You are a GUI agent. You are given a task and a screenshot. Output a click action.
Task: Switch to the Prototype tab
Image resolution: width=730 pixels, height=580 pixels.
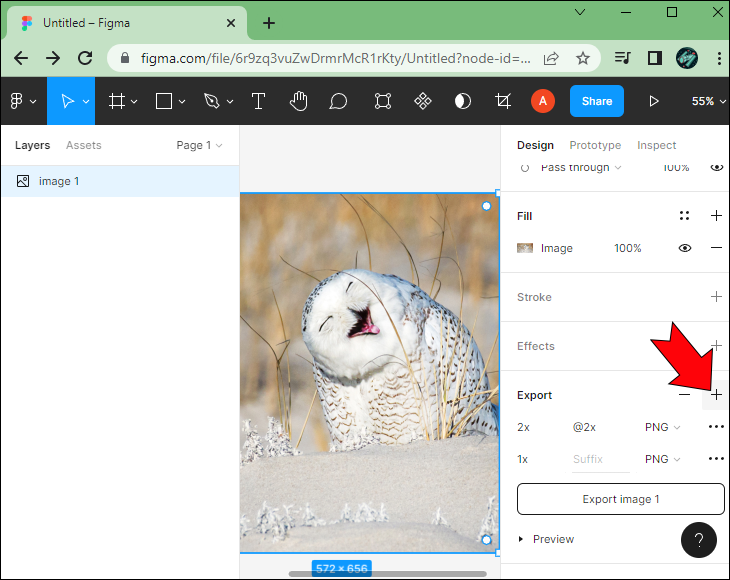[x=595, y=145]
